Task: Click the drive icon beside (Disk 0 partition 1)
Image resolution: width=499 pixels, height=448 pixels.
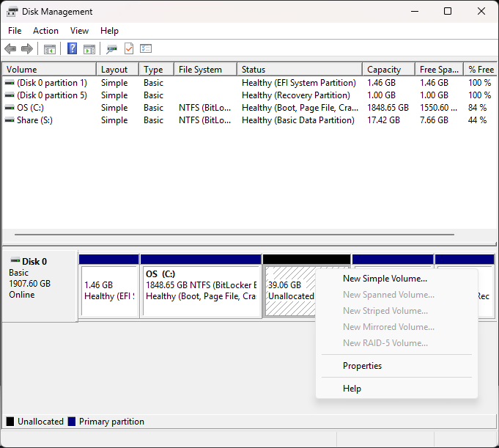Action: pos(10,83)
